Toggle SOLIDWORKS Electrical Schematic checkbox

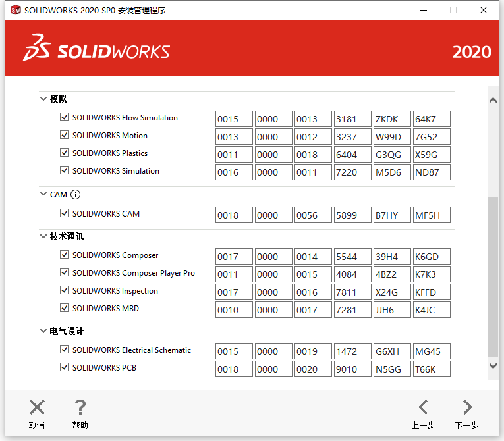point(65,349)
